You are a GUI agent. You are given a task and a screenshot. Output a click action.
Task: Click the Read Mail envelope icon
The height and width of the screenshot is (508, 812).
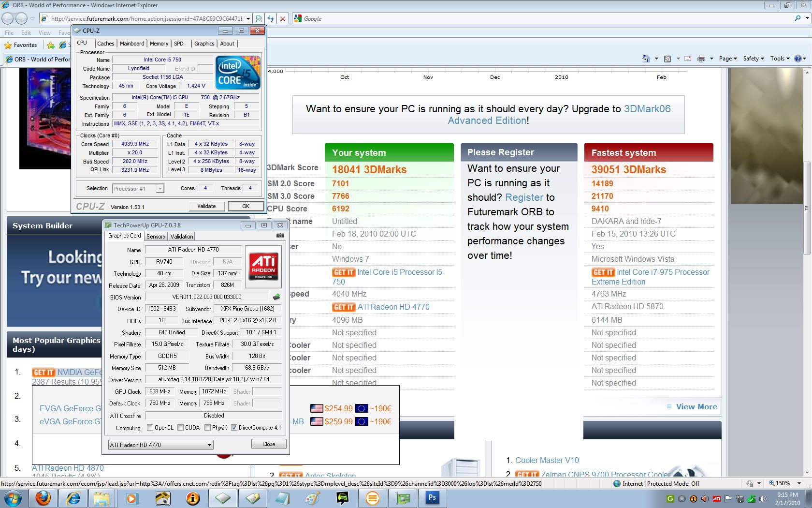(688, 59)
